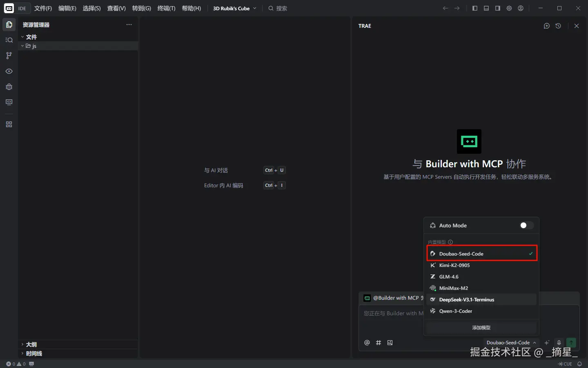
Task: Start a new chat in TRAE panel
Action: [x=547, y=26]
